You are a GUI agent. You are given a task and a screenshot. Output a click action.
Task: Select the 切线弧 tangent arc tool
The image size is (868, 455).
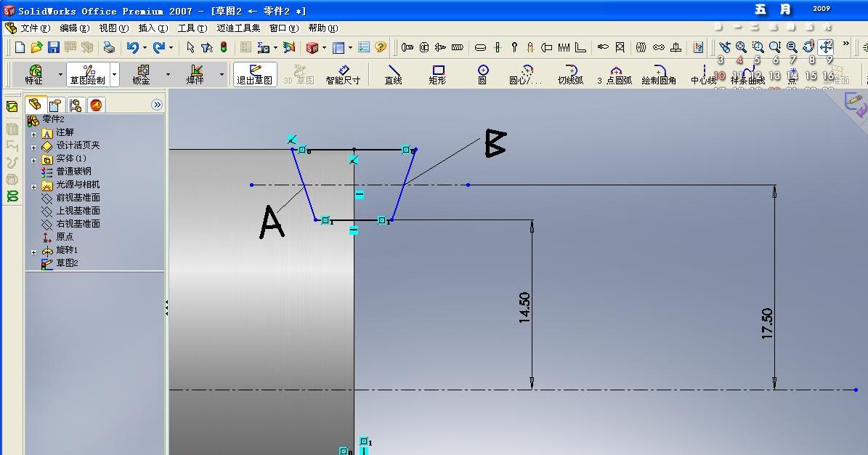coord(571,74)
